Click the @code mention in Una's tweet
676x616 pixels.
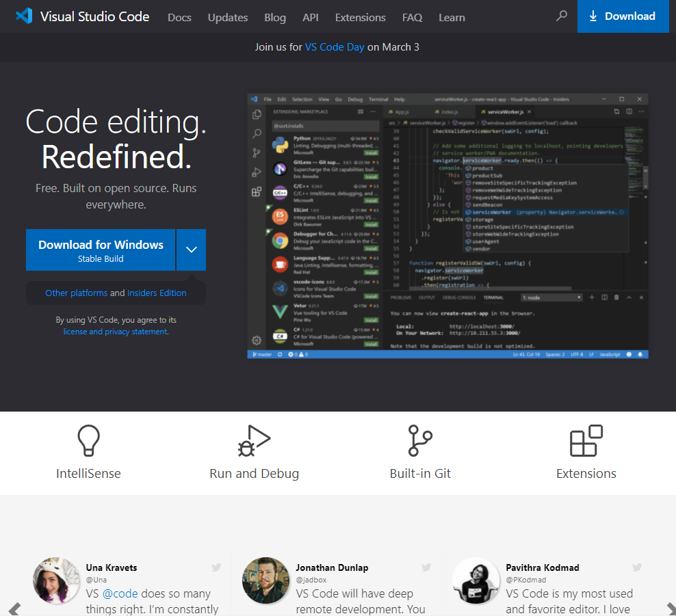(x=120, y=593)
